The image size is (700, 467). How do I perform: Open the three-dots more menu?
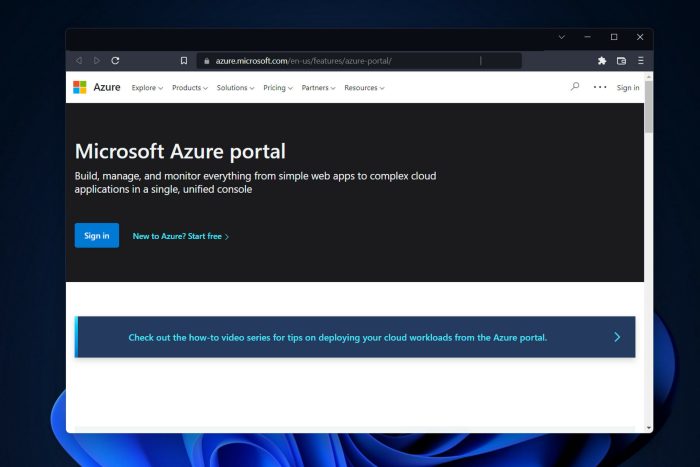pyautogui.click(x=600, y=87)
